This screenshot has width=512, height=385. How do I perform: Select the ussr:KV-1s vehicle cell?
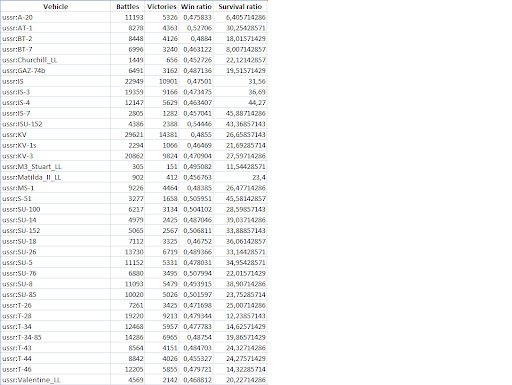(x=55, y=145)
